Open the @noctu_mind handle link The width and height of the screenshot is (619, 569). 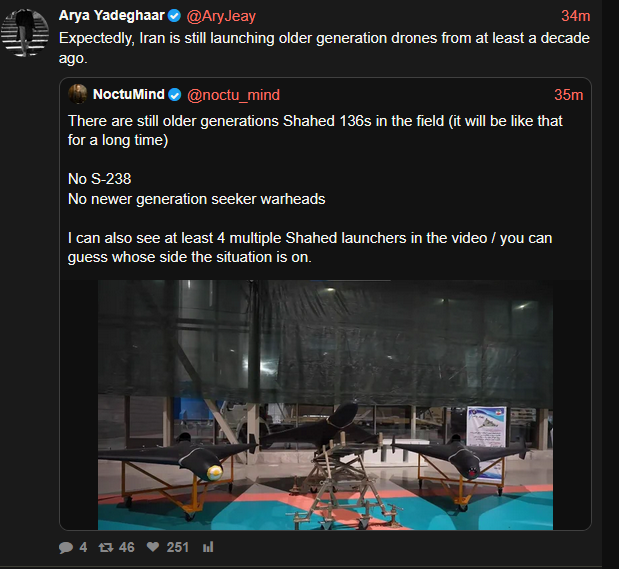[233, 95]
